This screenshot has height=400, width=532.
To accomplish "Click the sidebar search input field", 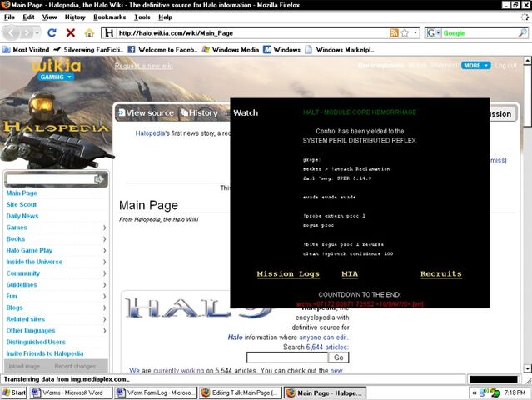I will [50, 179].
